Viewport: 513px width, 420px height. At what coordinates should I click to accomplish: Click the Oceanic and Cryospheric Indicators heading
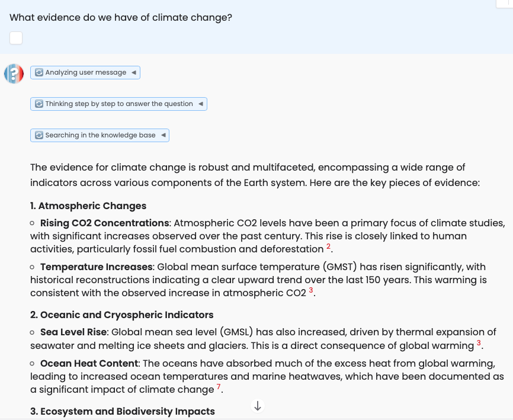click(x=122, y=315)
